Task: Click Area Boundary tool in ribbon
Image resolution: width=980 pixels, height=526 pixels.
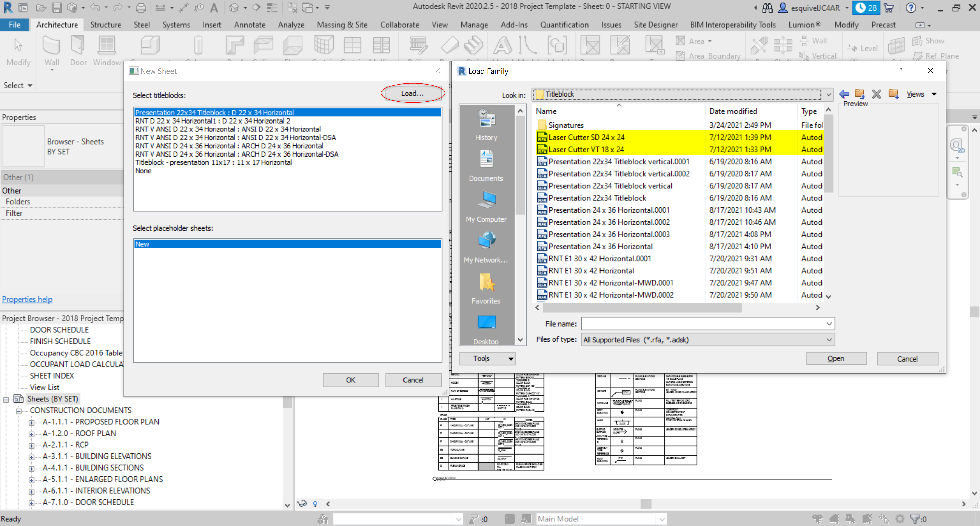Action: [x=708, y=56]
